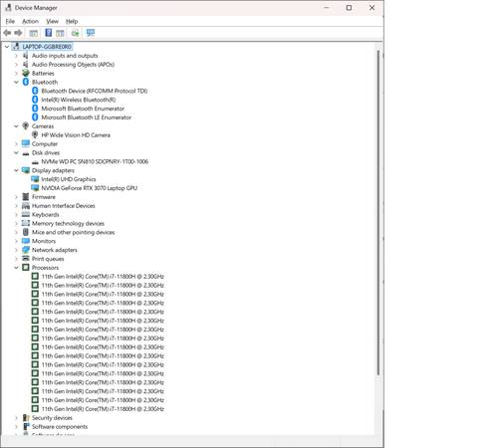Image resolution: width=503 pixels, height=448 pixels.
Task: Collapse the LAPTOP root node
Action: click(7, 47)
